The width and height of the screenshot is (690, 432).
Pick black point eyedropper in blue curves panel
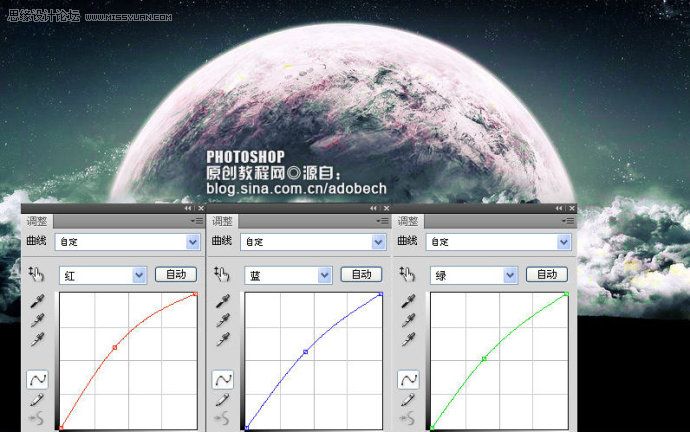pyautogui.click(x=223, y=301)
